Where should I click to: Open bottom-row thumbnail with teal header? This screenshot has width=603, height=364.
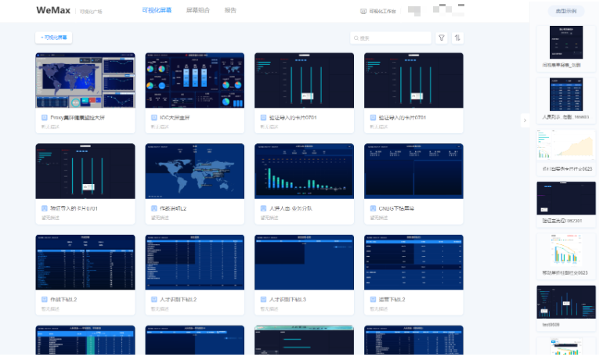[x=304, y=341]
